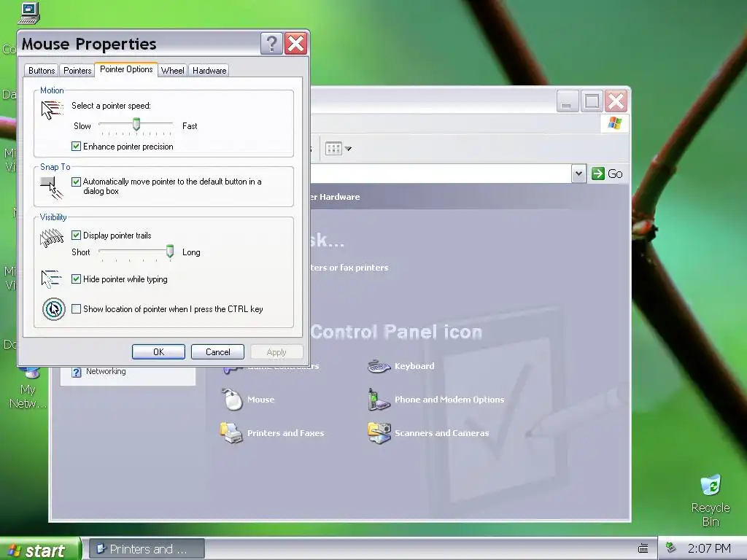The image size is (747, 560).
Task: Open the Keyboard Control Panel icon
Action: point(379,366)
